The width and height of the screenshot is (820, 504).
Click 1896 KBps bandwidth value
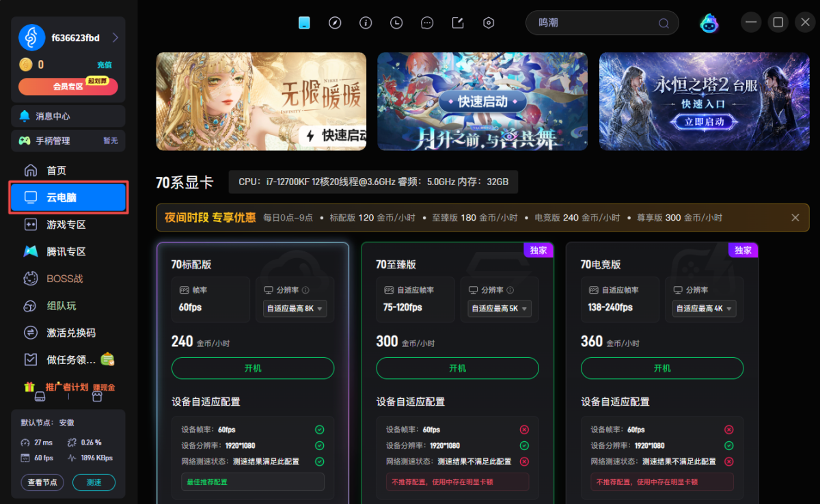click(96, 458)
